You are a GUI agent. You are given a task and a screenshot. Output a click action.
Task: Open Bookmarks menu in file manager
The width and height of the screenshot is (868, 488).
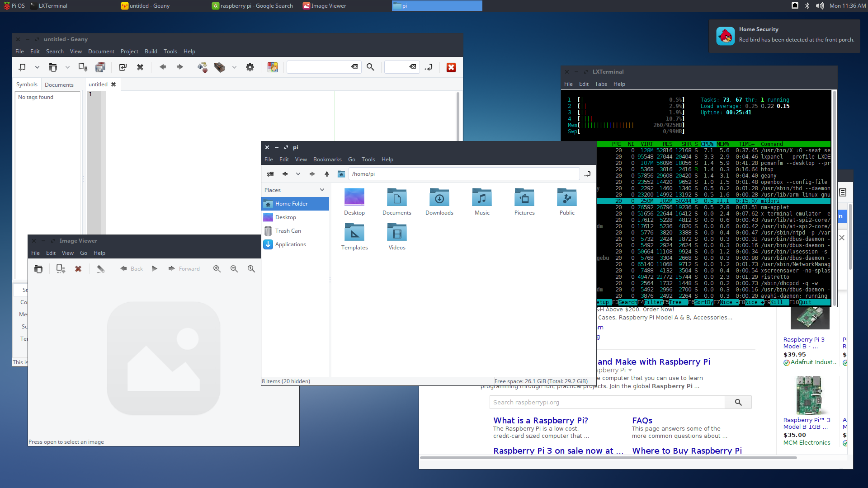point(327,160)
